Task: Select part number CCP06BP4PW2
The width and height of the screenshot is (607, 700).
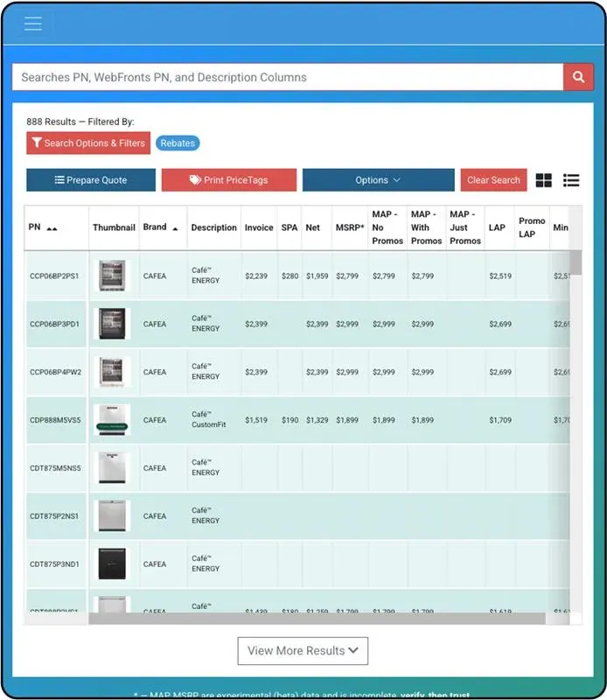Action: 55,372
